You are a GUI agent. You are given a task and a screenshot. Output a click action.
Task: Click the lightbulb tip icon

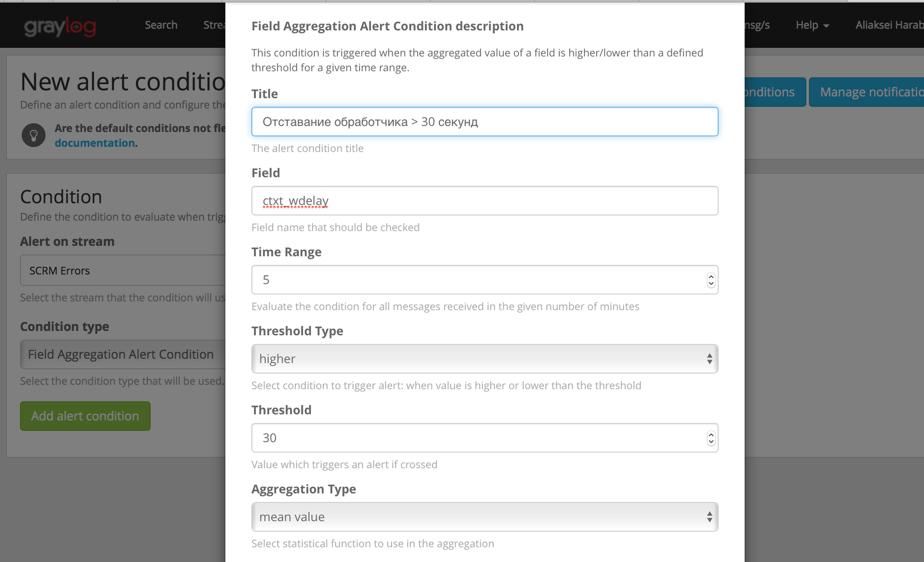click(x=33, y=135)
